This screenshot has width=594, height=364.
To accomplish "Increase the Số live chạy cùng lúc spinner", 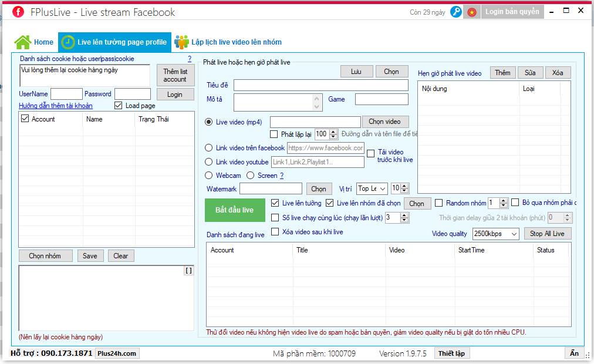I will (x=404, y=215).
